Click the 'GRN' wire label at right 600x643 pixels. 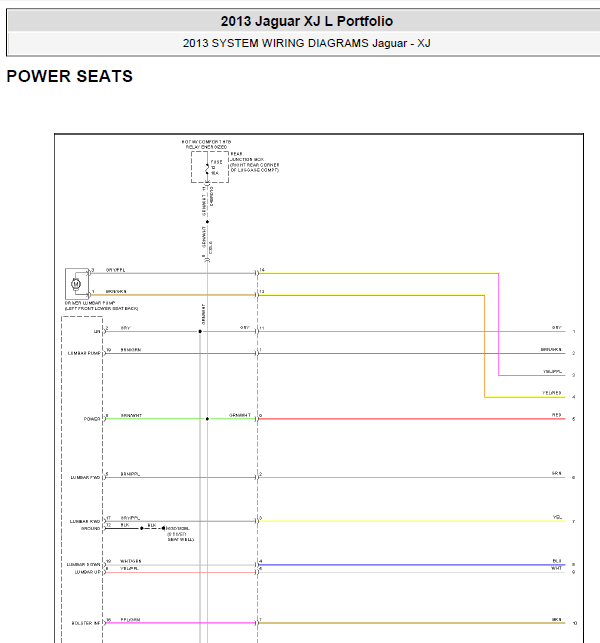pyautogui.click(x=557, y=473)
